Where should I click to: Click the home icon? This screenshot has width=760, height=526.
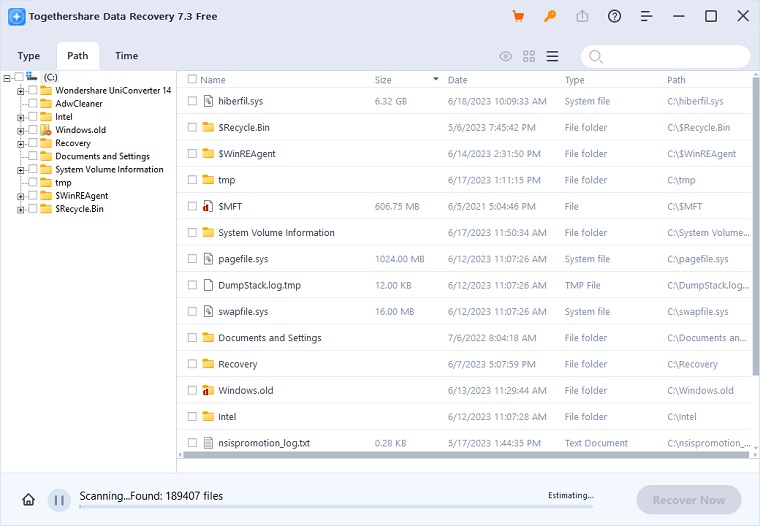click(29, 499)
